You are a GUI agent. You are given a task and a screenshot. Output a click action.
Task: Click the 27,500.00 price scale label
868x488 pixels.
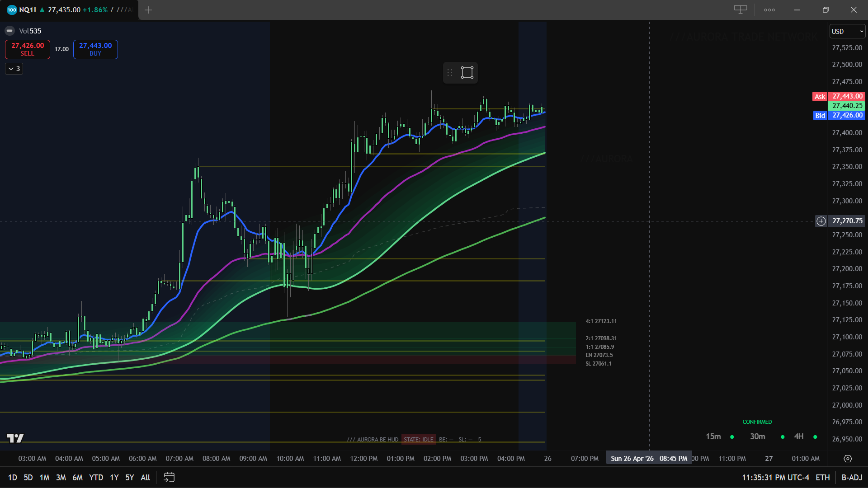tap(847, 65)
